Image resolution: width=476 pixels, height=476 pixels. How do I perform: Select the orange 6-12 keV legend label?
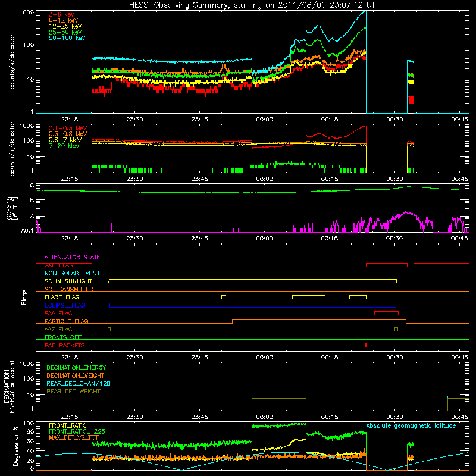pyautogui.click(x=64, y=20)
